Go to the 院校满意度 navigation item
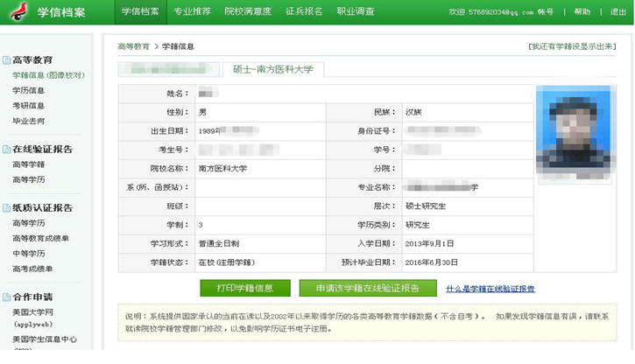This screenshot has width=635, height=364. click(248, 12)
